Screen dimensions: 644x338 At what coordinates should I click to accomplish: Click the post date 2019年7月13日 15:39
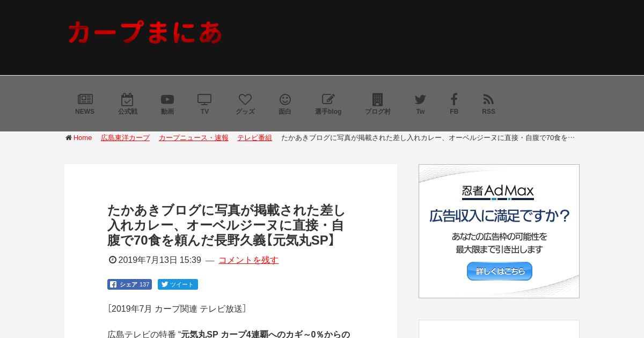[159, 260]
